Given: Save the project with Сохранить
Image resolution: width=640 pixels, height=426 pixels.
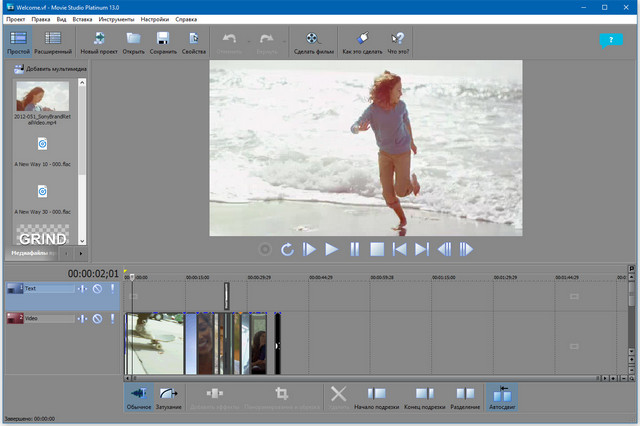Looking at the screenshot, I should (x=163, y=42).
